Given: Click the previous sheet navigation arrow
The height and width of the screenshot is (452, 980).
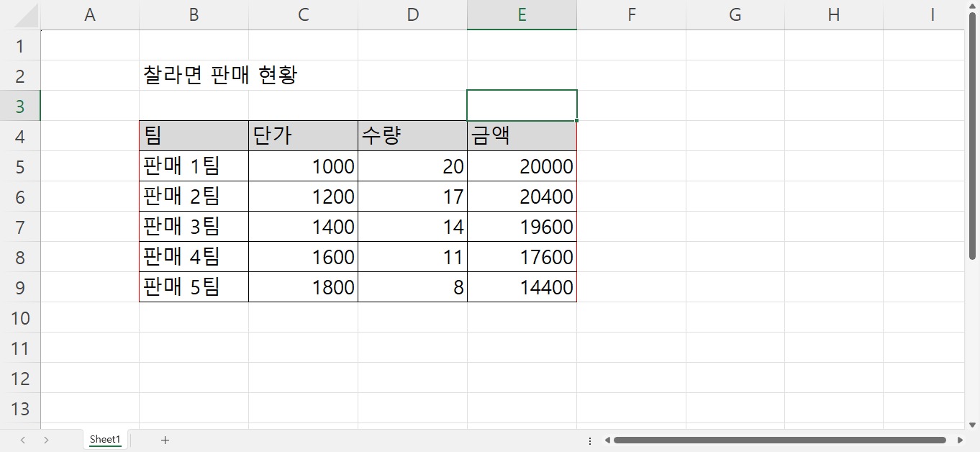Looking at the screenshot, I should point(23,440).
